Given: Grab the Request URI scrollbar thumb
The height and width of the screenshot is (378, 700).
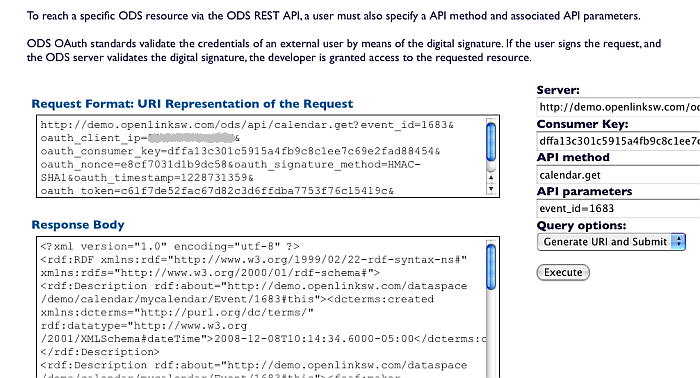Looking at the screenshot, I should (x=491, y=142).
